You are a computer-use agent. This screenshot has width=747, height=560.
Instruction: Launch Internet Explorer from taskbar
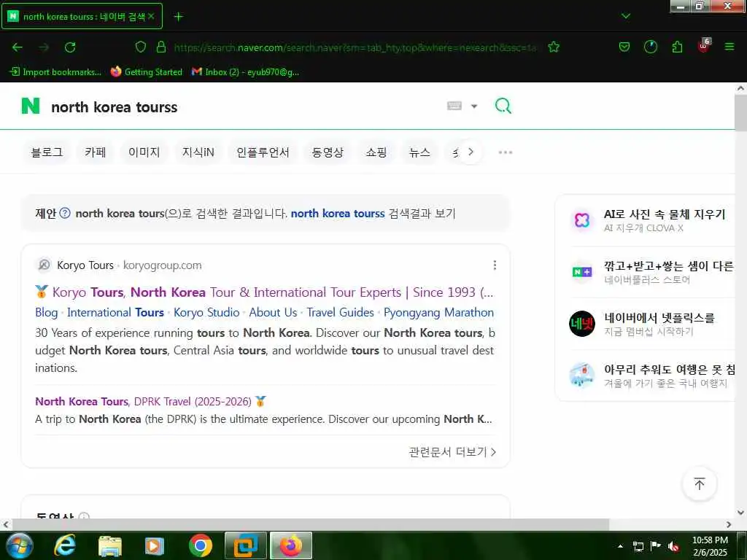pos(65,545)
